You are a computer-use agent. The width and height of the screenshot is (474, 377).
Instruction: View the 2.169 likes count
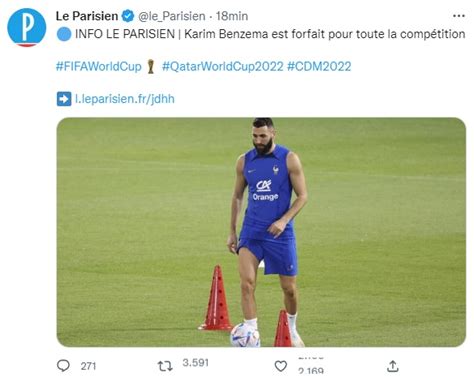coord(311,371)
